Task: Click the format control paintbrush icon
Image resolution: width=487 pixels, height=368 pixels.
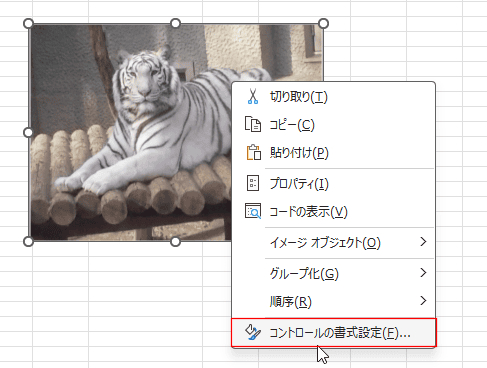Action: click(x=253, y=332)
